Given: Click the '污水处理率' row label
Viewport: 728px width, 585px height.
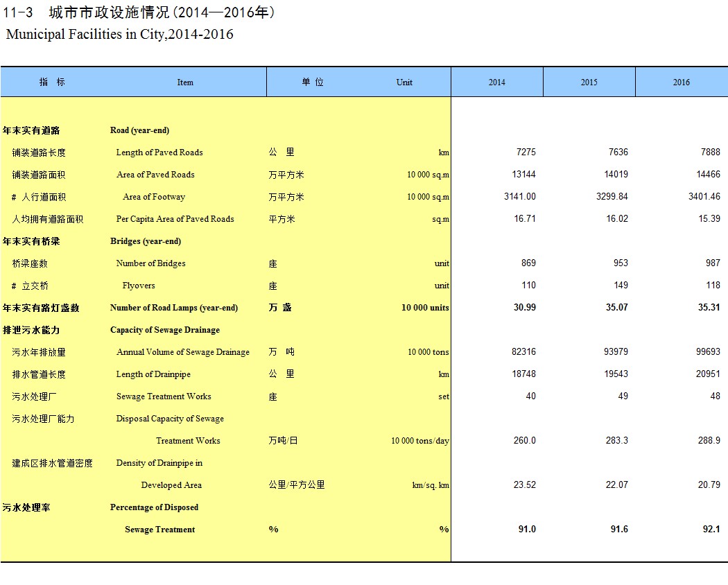Looking at the screenshot, I should [26, 507].
